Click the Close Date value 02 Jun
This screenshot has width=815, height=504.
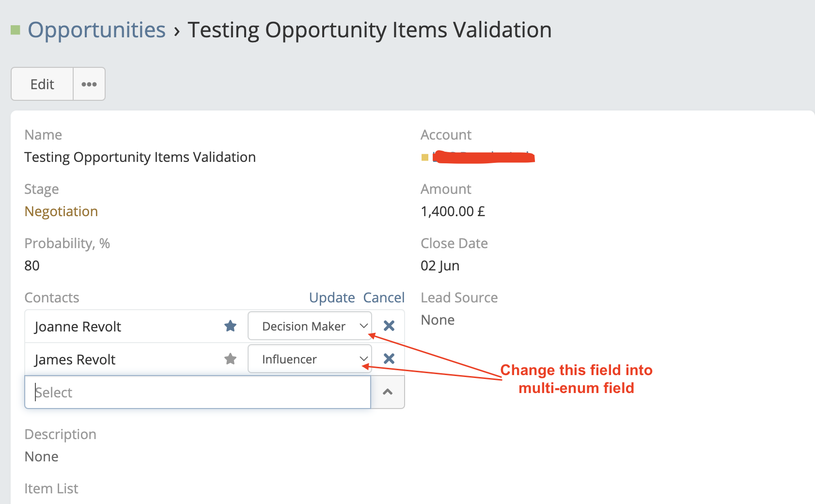[x=440, y=266]
